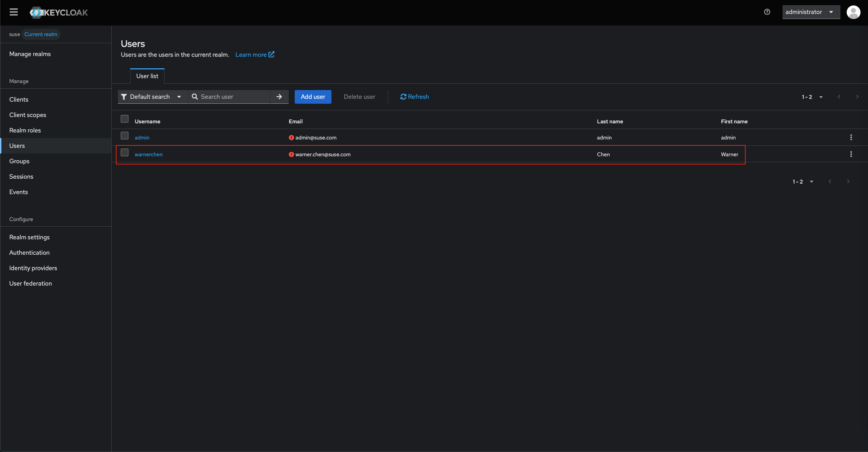Toggle the hamburger sidebar menu icon
Image resolution: width=868 pixels, height=452 pixels.
[14, 12]
